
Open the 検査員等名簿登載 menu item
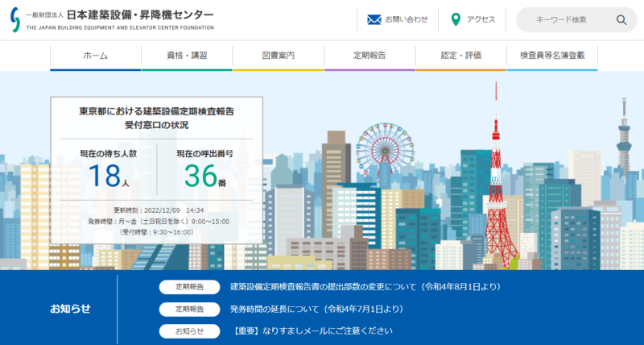552,56
